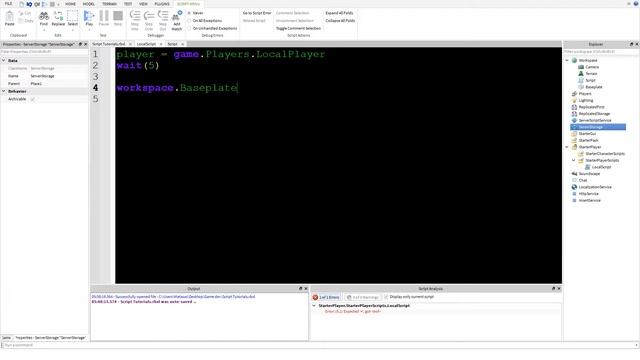Select the Never debug errors option
The width and height of the screenshot is (640, 360).
(196, 13)
